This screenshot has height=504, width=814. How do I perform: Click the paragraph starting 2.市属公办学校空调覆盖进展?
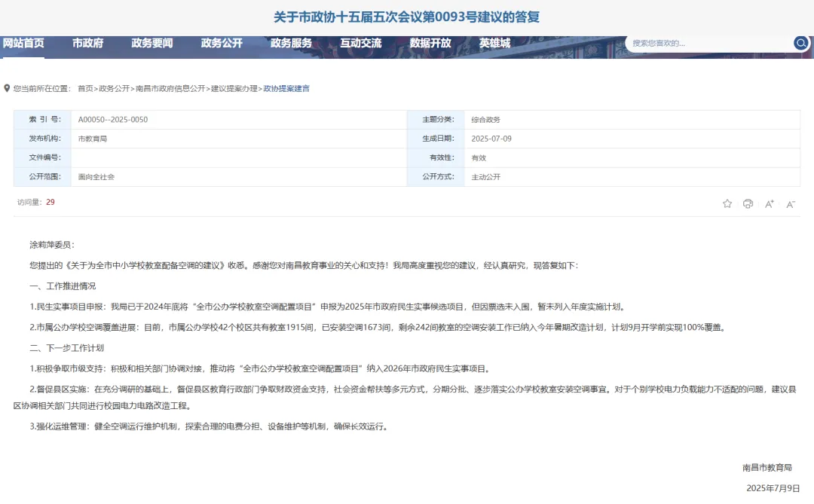pyautogui.click(x=379, y=328)
